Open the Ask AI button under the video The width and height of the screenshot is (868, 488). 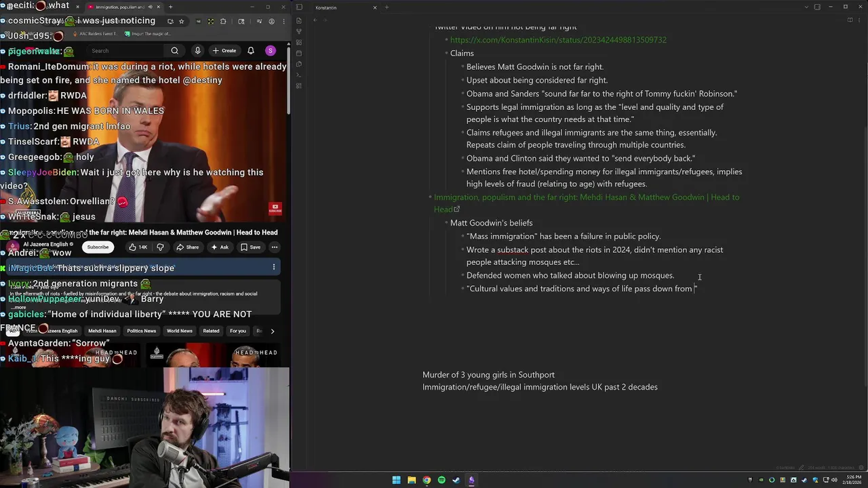click(x=220, y=247)
